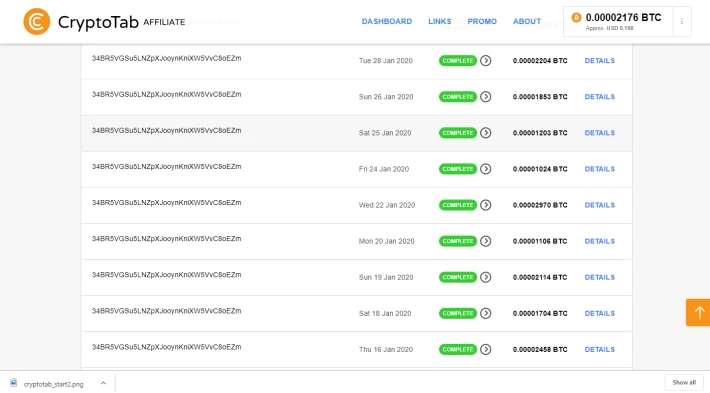Open the PROMO page

[x=482, y=21]
